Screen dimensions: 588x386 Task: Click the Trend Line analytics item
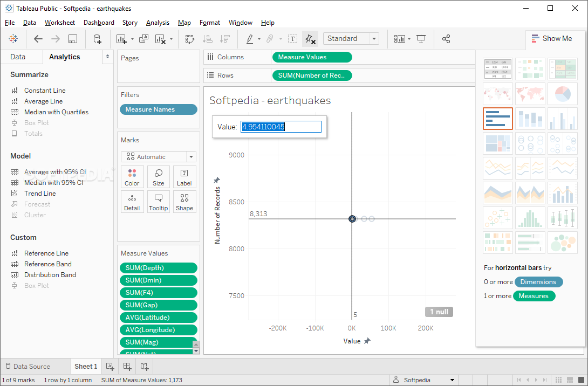tap(40, 194)
